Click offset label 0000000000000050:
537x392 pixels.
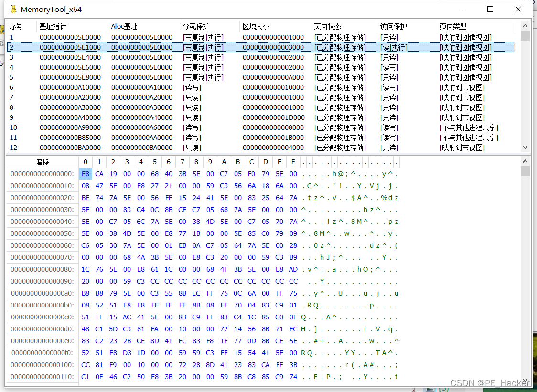click(42, 233)
